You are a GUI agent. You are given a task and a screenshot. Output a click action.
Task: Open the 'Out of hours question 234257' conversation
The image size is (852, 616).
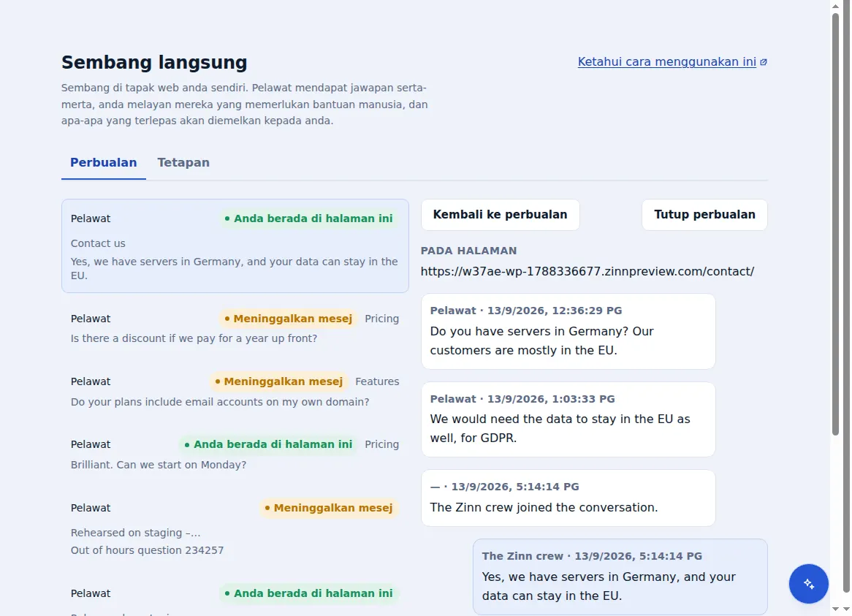pos(235,528)
